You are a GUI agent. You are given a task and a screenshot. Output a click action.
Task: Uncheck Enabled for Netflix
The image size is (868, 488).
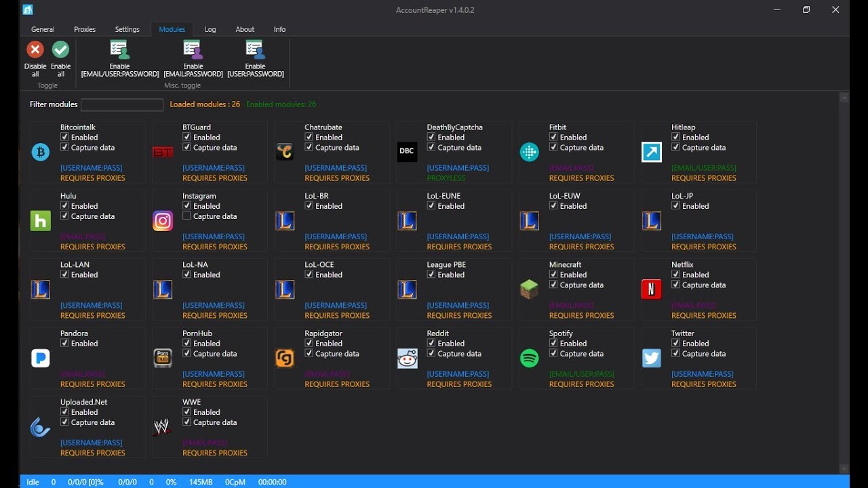coord(675,274)
